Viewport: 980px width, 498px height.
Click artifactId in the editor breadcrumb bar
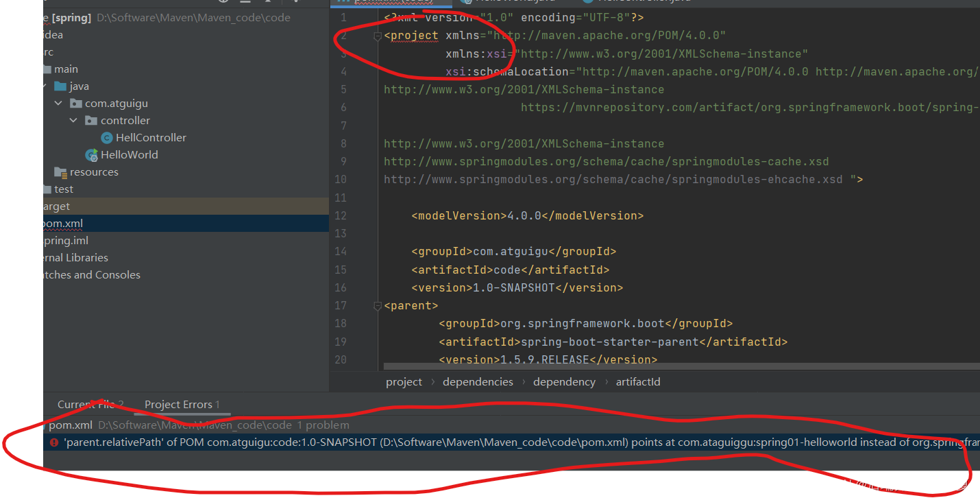(x=638, y=381)
